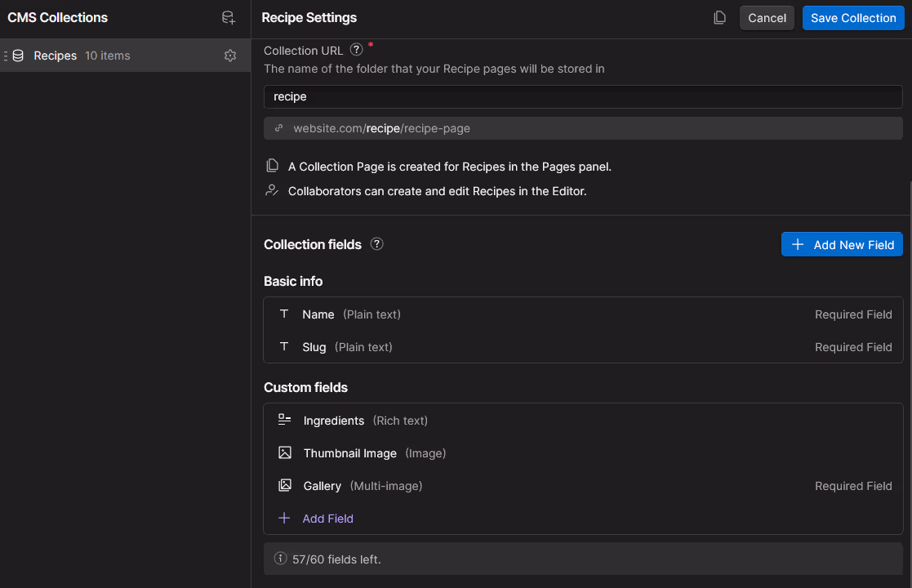Viewport: 912px width, 588px height.
Task: Click Collection fields help question mark
Action: [377, 244]
